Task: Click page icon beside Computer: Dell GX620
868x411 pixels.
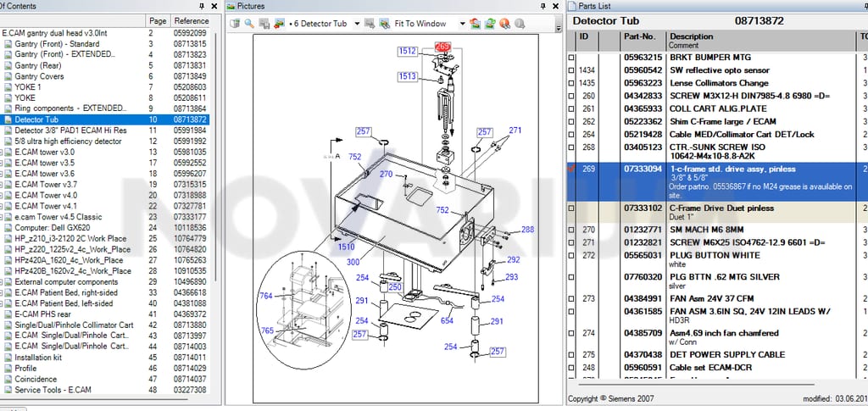Action: coord(8,228)
